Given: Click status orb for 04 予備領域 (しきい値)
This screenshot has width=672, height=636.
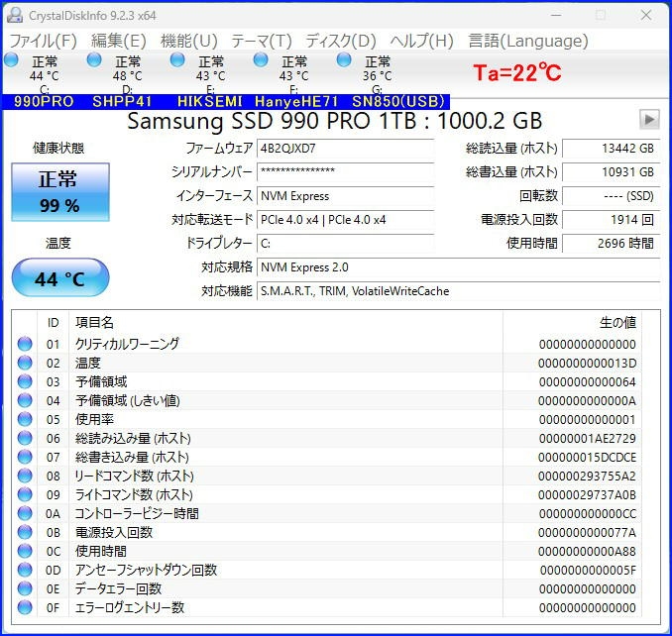Looking at the screenshot, I should coord(25,400).
